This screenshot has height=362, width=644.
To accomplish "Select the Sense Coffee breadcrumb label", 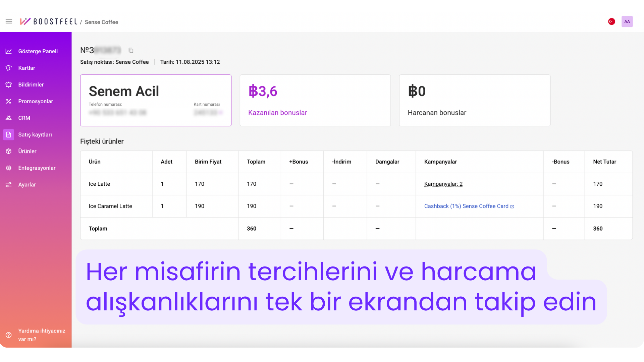I will pos(101,22).
